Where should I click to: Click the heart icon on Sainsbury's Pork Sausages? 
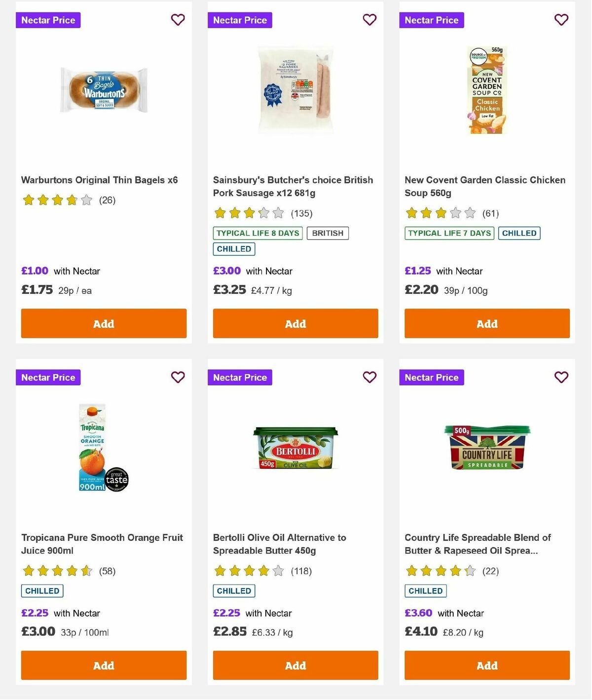click(x=370, y=20)
